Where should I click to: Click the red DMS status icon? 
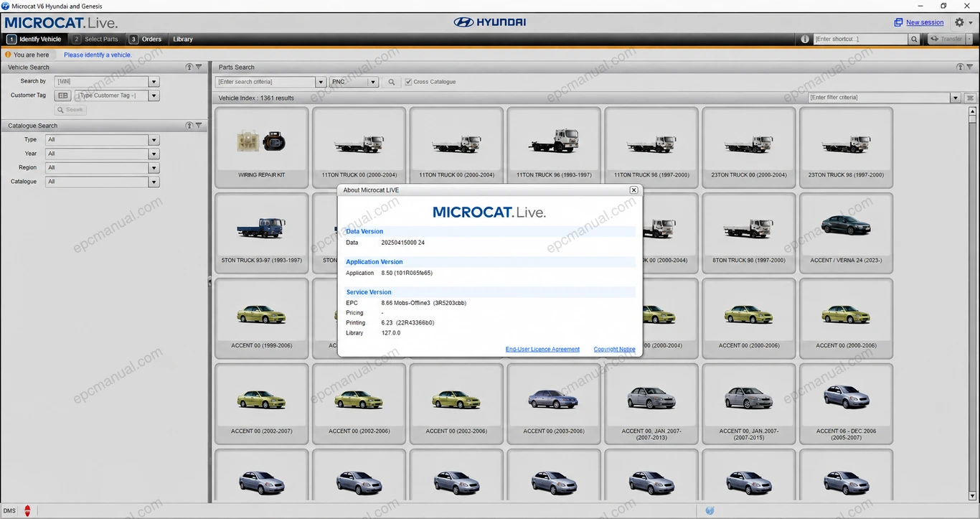[x=28, y=510]
